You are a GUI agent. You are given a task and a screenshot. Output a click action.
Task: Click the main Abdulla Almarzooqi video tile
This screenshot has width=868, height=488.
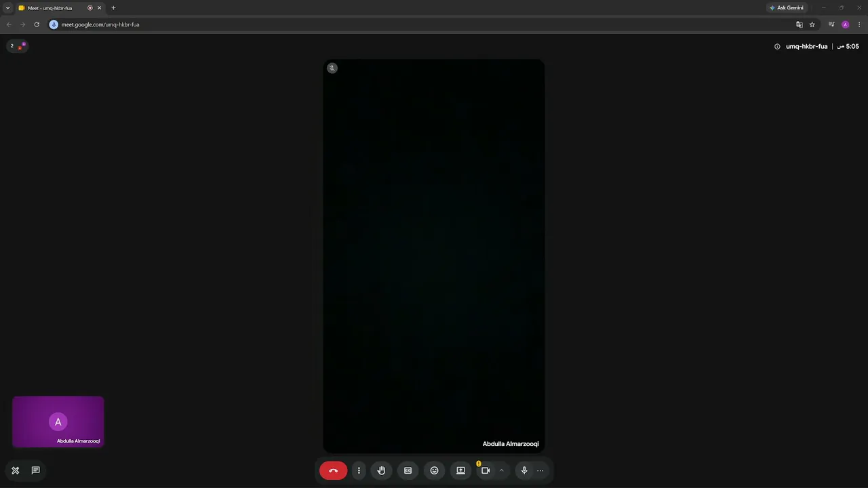click(x=433, y=256)
